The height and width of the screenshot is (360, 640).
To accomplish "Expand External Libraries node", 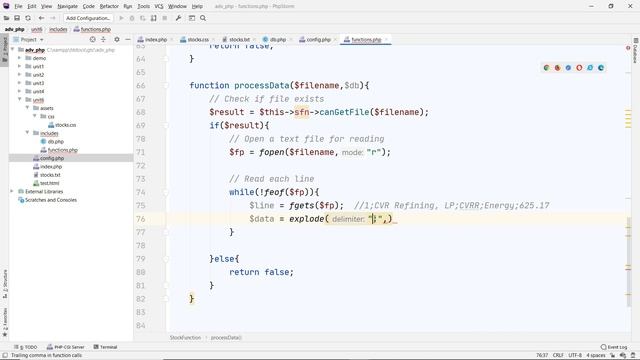I will tap(12, 191).
